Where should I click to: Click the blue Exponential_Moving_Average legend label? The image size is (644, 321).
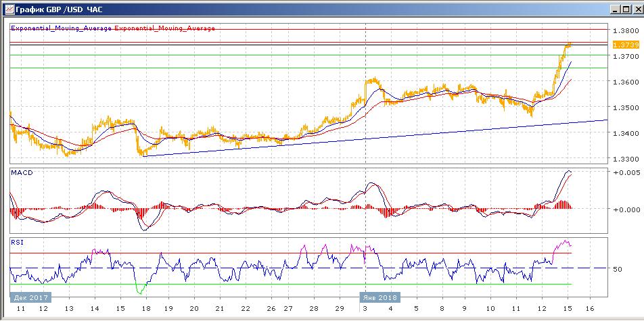pos(61,28)
